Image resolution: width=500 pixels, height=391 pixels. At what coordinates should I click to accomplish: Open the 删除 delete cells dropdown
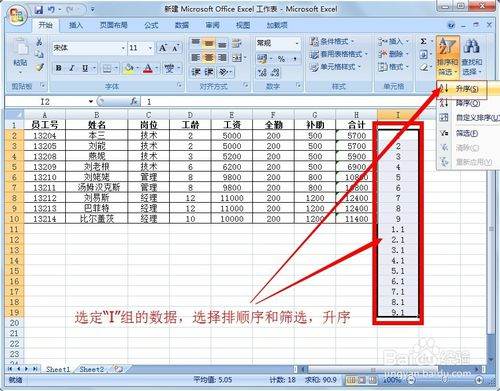tap(393, 54)
